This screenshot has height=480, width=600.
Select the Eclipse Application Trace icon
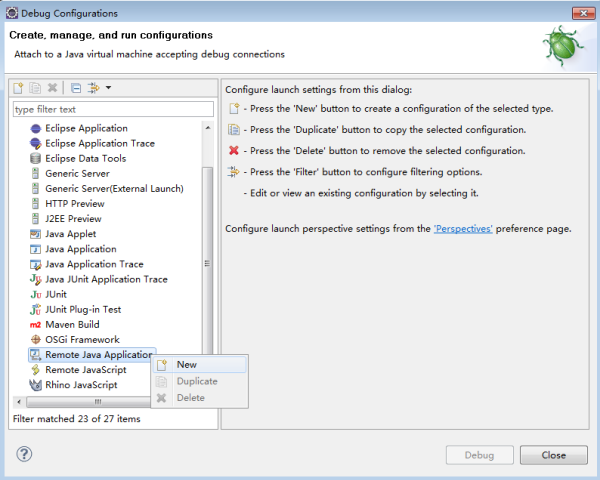coord(35,144)
